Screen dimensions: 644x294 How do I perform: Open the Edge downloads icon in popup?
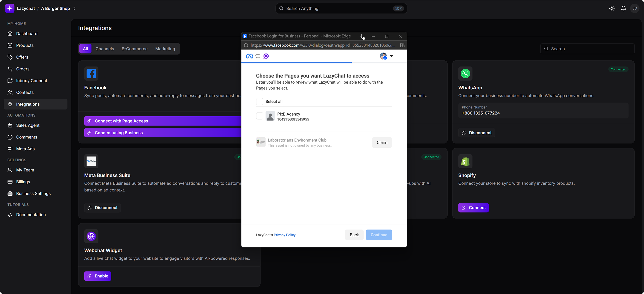tap(362, 37)
